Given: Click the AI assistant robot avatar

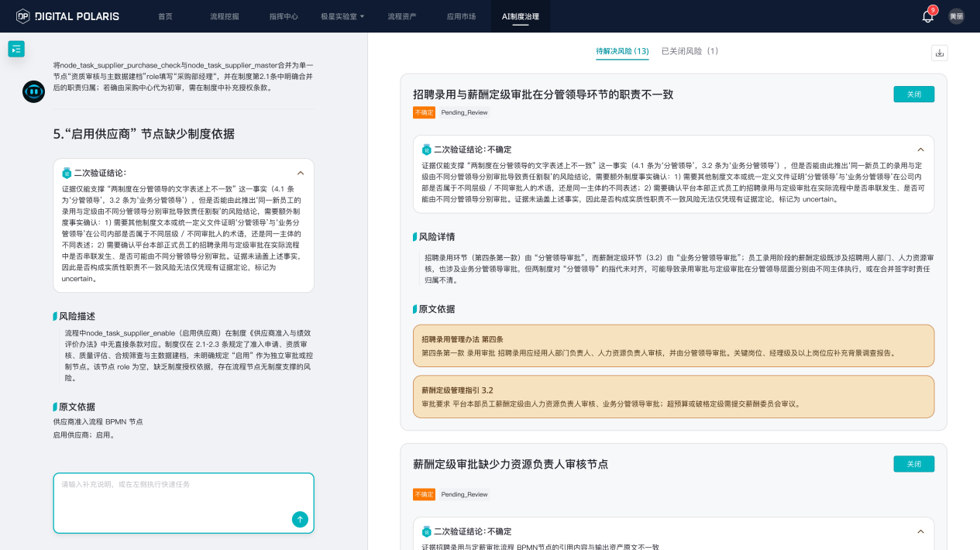Looking at the screenshot, I should tap(33, 91).
